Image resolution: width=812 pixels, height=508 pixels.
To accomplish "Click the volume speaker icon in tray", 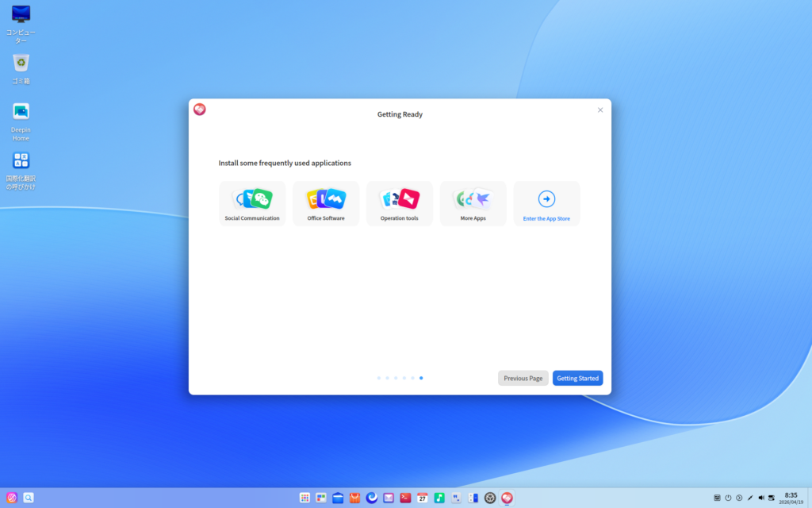I will click(x=760, y=498).
